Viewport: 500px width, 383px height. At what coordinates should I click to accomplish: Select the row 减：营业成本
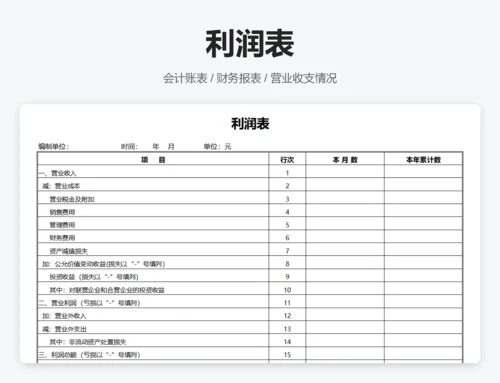[x=250, y=185]
